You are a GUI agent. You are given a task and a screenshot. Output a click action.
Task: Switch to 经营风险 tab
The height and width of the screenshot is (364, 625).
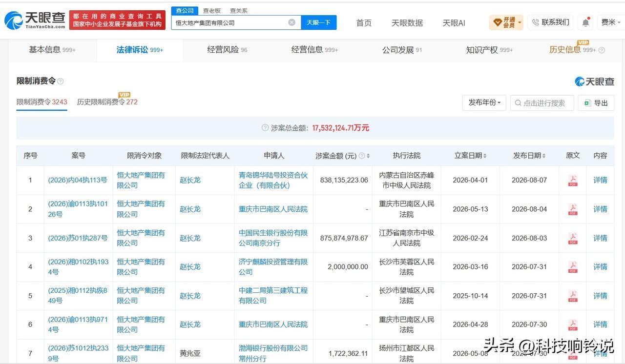(227, 50)
